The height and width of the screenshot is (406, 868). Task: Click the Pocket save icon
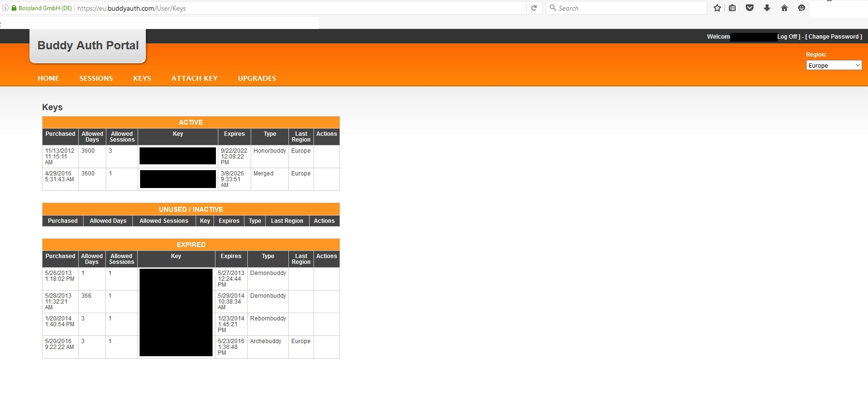pos(750,8)
